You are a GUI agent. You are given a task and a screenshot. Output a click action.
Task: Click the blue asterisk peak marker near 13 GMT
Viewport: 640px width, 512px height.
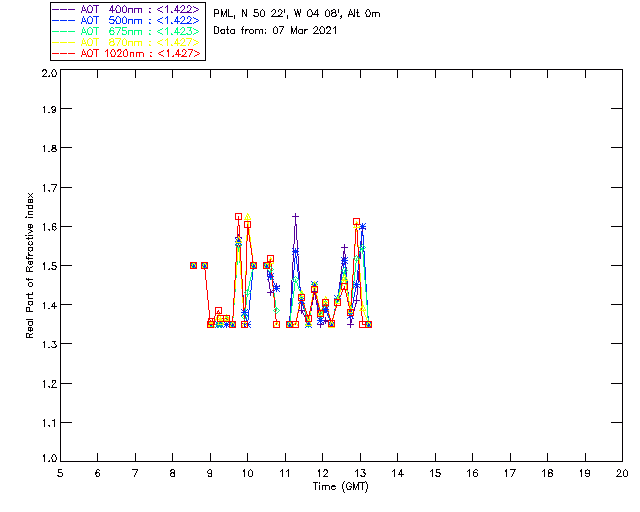click(x=363, y=227)
